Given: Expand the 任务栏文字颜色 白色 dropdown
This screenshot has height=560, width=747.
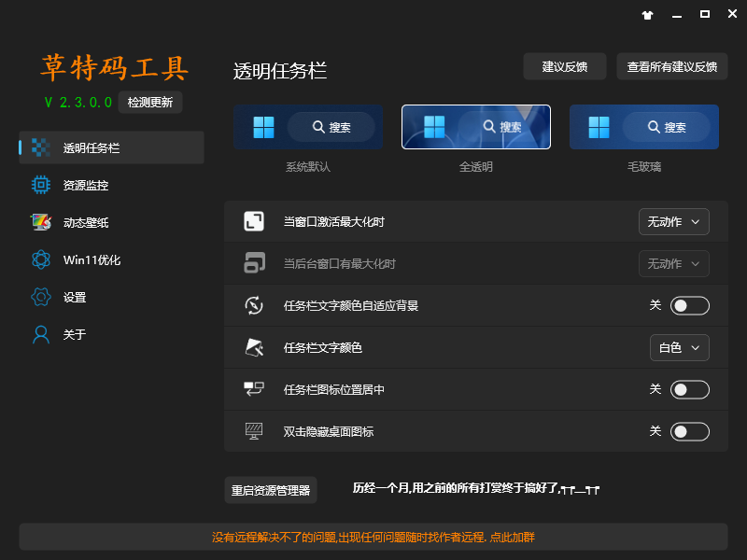Looking at the screenshot, I should click(x=680, y=348).
